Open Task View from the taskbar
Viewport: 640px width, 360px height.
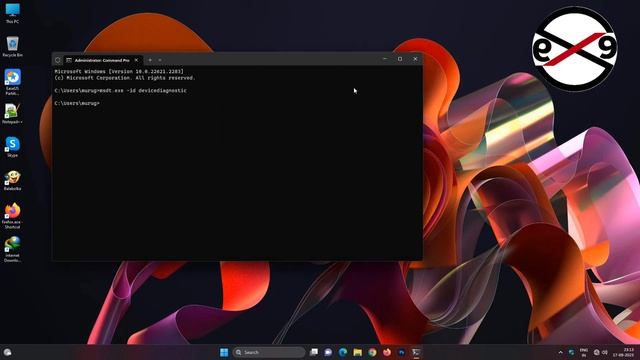pos(314,352)
